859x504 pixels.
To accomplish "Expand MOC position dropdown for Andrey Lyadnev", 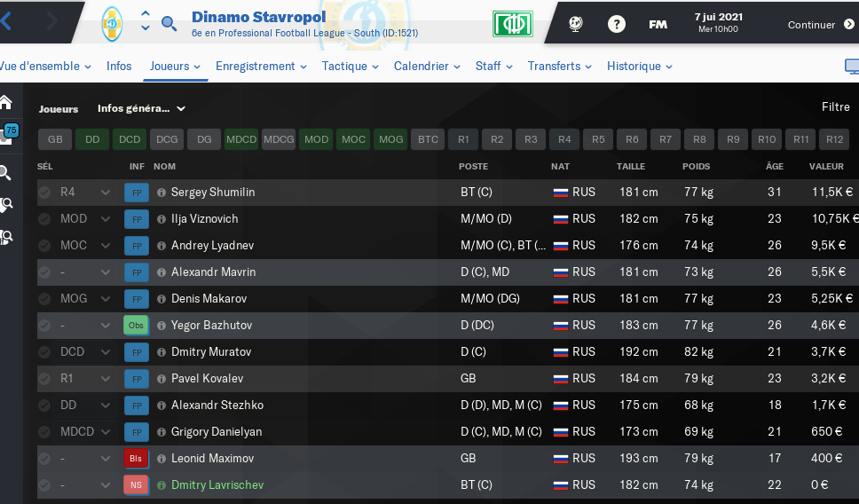I will pyautogui.click(x=106, y=246).
